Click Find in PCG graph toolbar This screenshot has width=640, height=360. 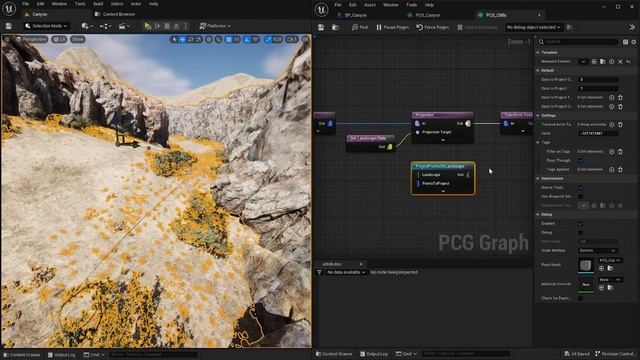pos(360,27)
